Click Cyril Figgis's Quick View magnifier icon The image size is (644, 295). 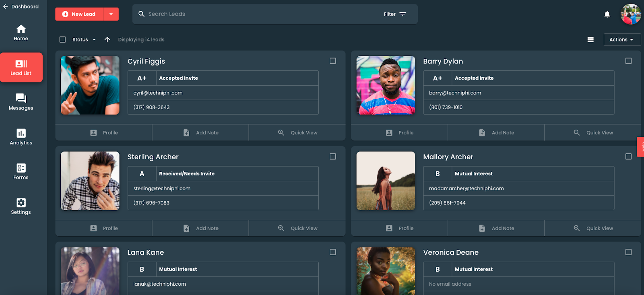point(281,132)
